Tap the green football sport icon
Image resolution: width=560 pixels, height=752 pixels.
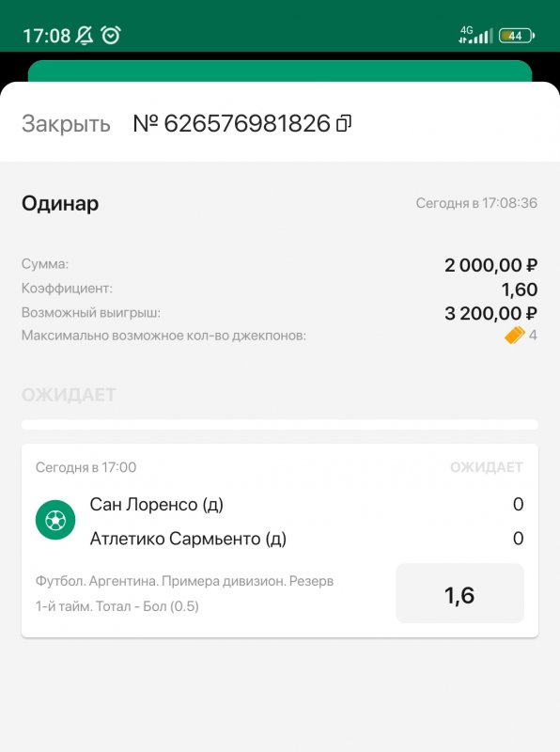[55, 520]
